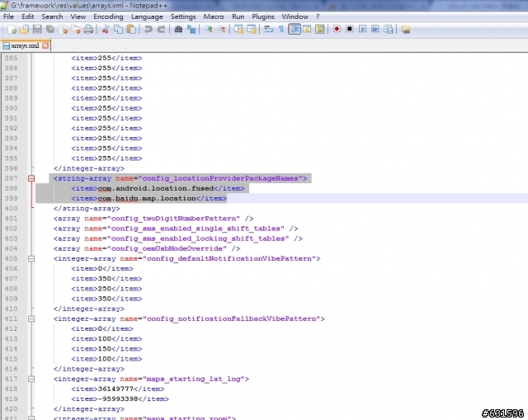Zoom out using the magnifier minus icon

(221, 30)
